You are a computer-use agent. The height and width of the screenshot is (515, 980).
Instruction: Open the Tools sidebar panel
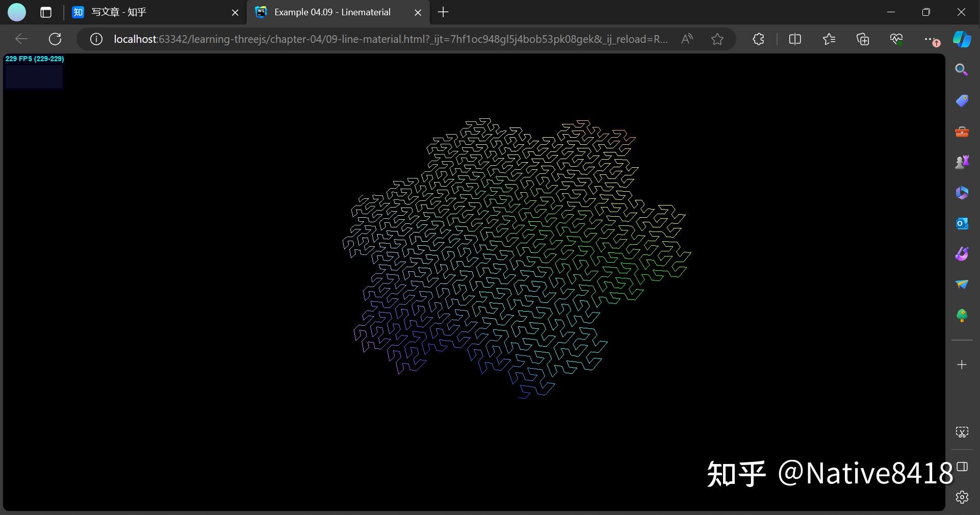(962, 132)
